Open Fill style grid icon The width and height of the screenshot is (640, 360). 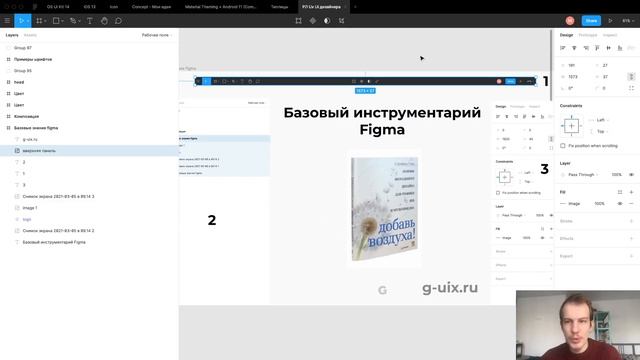(x=620, y=192)
